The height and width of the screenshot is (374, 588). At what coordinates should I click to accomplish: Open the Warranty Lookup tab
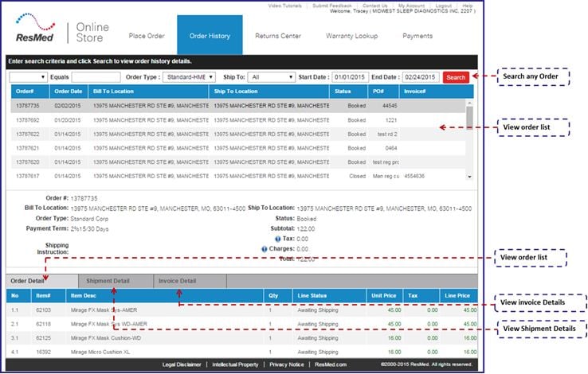(351, 36)
